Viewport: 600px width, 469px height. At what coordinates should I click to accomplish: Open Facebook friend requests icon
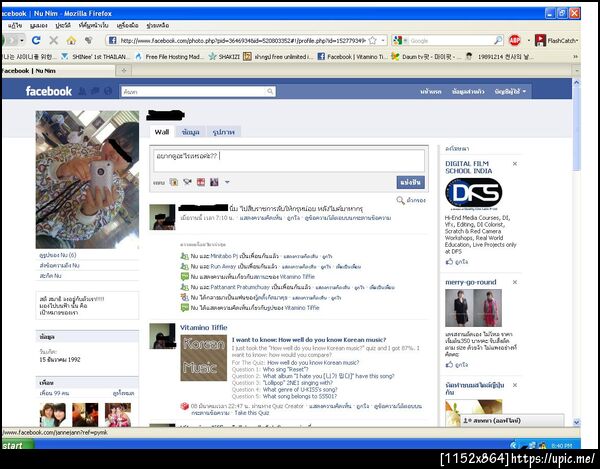click(x=82, y=91)
